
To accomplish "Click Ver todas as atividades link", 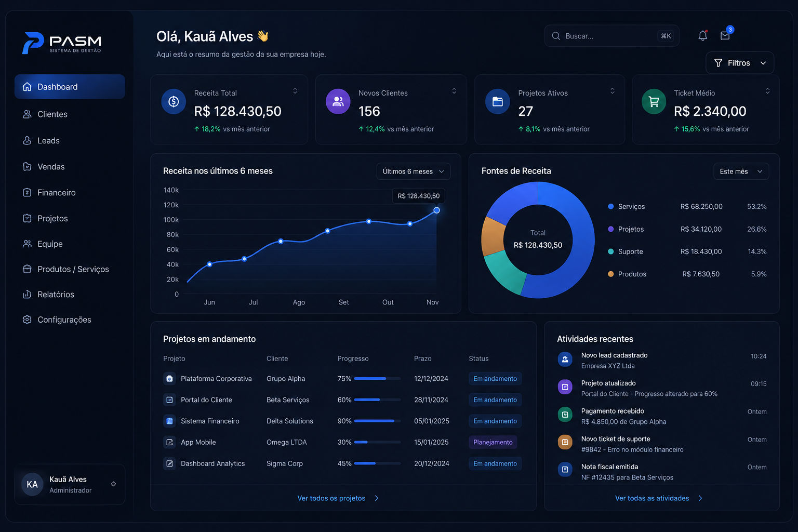I will (658, 498).
